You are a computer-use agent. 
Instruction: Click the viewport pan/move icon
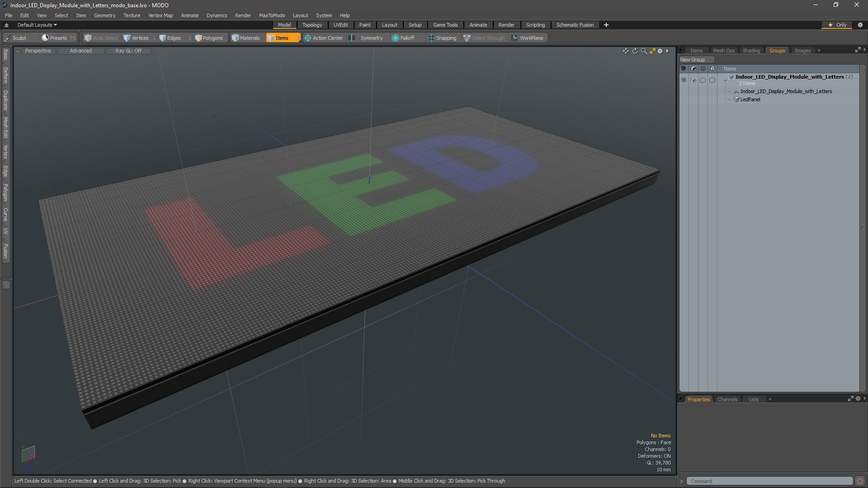tap(626, 51)
